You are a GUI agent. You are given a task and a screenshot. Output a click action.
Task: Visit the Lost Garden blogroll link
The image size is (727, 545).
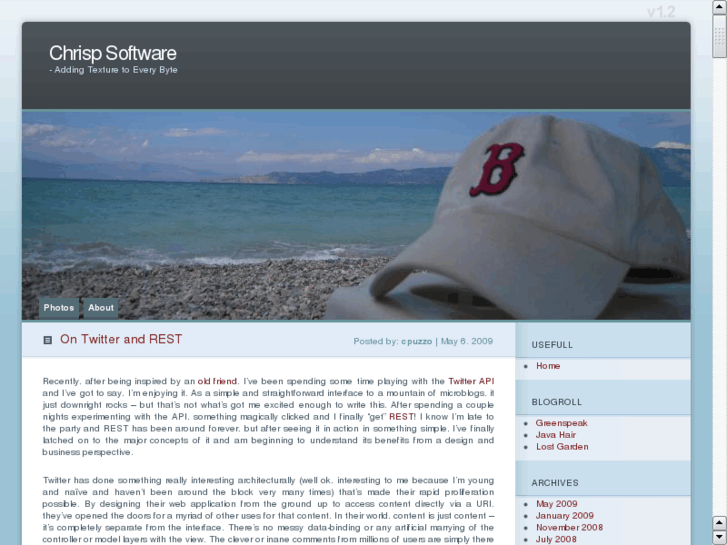coord(562,447)
